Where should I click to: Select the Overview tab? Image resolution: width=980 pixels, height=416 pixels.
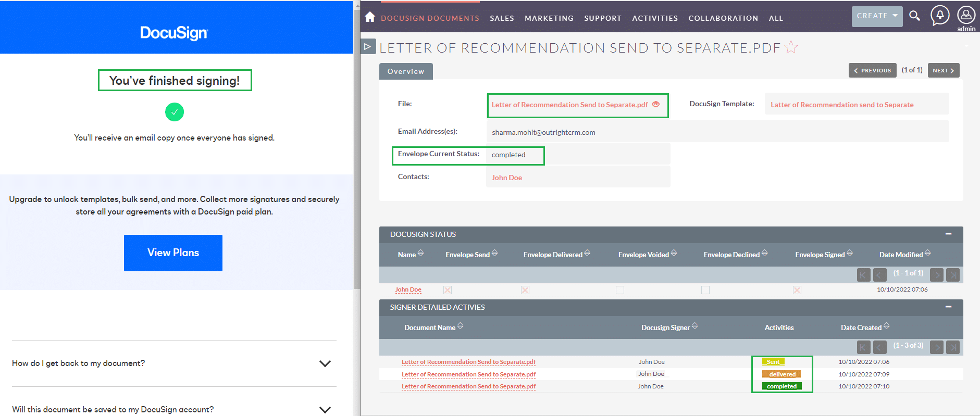[406, 71]
